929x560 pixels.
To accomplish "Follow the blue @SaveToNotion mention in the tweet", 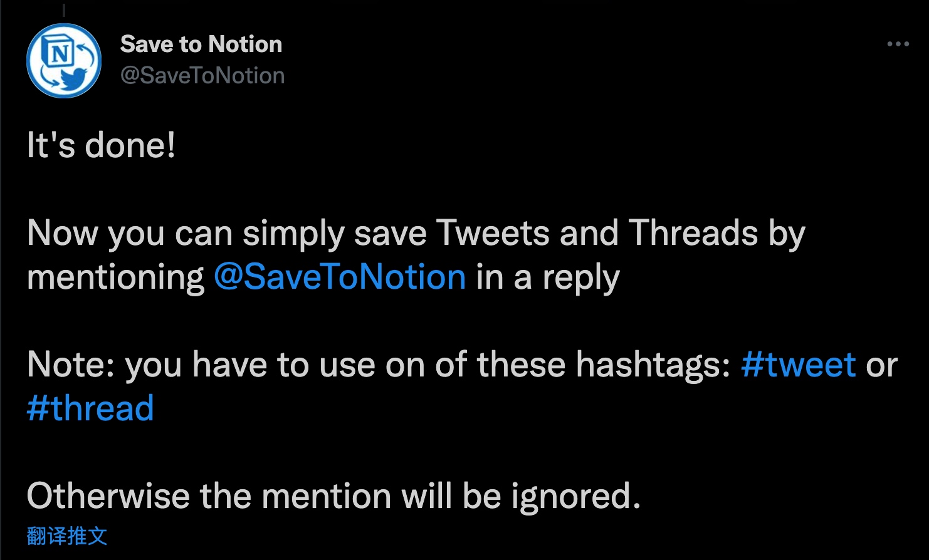I will pyautogui.click(x=340, y=277).
